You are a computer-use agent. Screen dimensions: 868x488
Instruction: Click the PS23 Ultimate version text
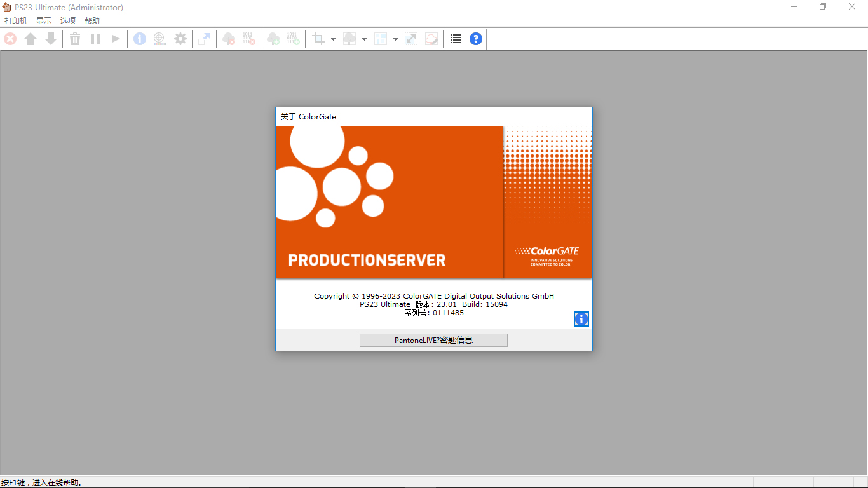pos(433,304)
